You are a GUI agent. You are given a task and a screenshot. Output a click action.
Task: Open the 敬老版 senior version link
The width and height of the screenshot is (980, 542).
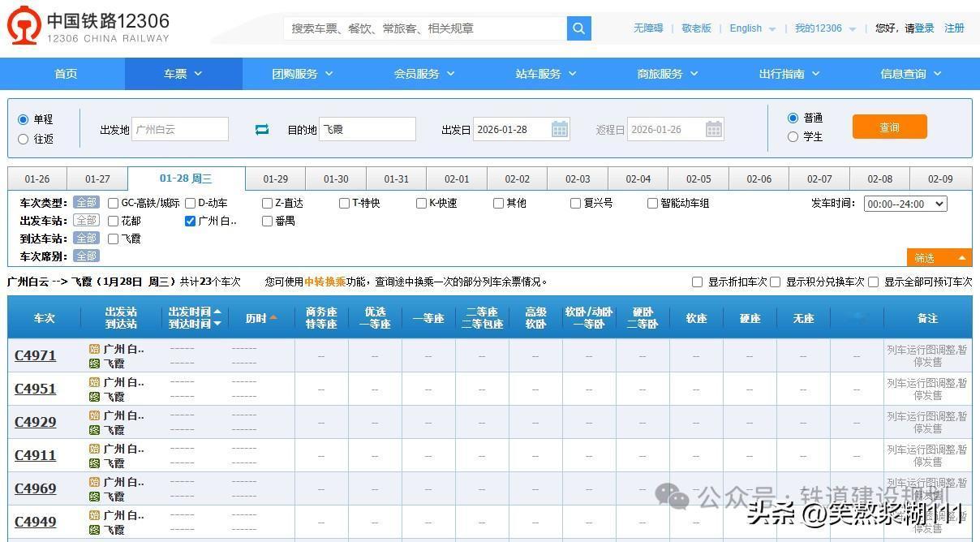pos(696,28)
